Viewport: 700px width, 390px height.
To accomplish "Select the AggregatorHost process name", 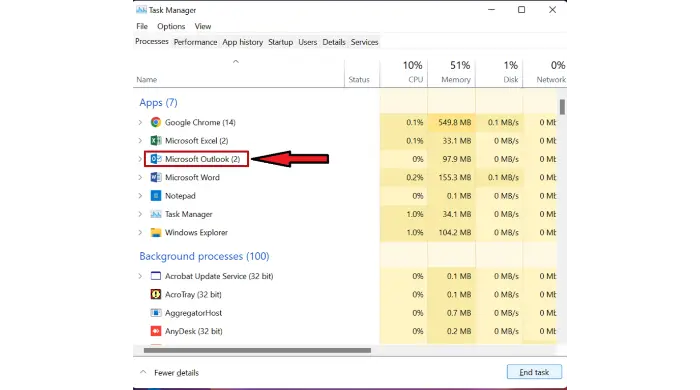I will (193, 313).
